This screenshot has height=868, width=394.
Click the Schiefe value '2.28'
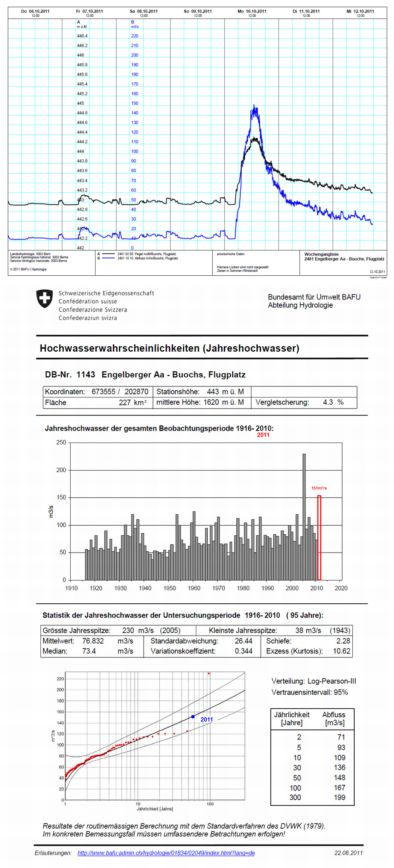pyautogui.click(x=343, y=641)
